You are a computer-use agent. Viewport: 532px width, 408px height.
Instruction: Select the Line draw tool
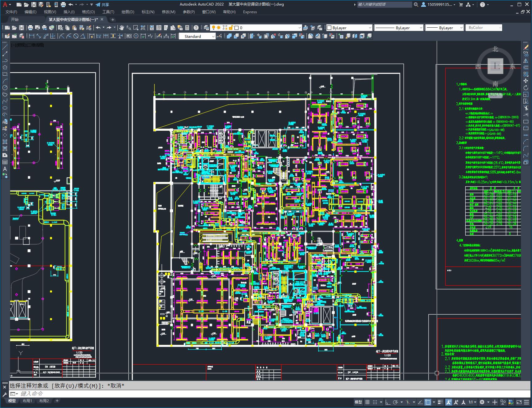click(5, 47)
